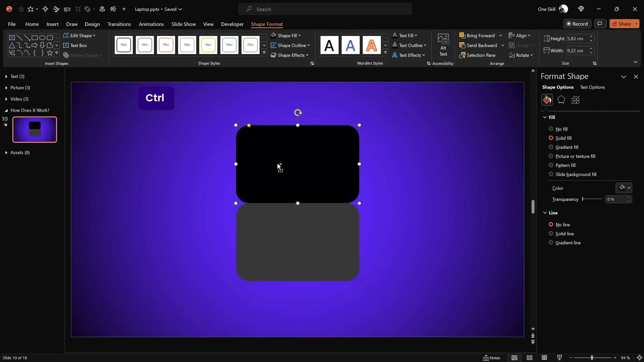644x362 pixels.
Task: Select the Solid line option
Action: (x=551, y=233)
